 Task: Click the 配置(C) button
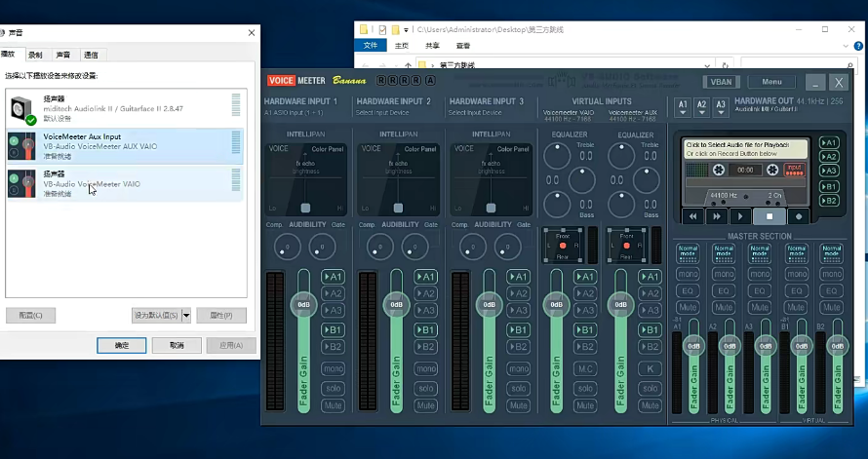pos(30,315)
